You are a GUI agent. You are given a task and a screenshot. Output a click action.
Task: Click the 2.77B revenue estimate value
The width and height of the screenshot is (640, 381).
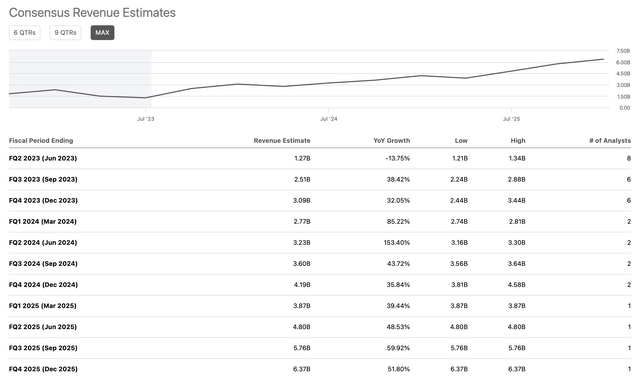tap(302, 221)
